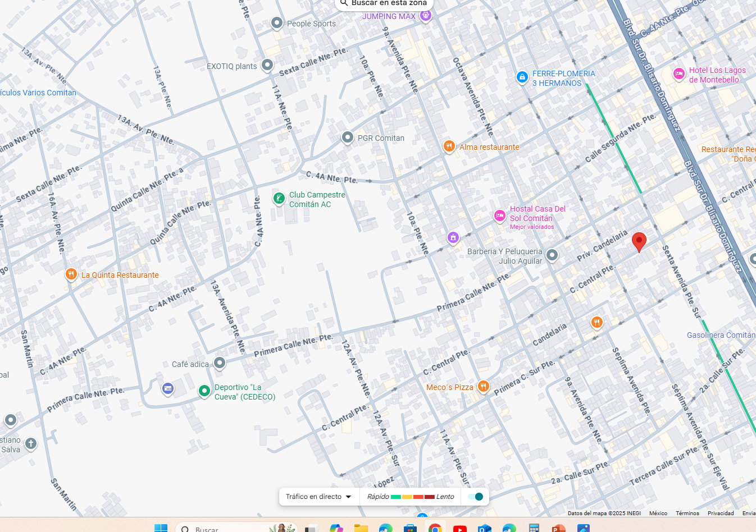Viewport: 756px width, 532px height.
Task: Select the Barberia Y Peluqueria Julio Aguilar pin
Action: (552, 255)
